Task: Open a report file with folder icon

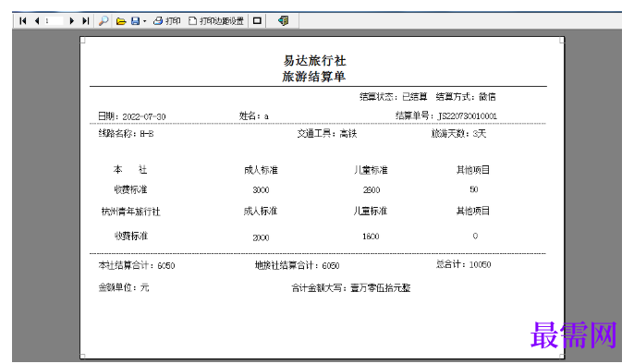Action: coord(121,21)
